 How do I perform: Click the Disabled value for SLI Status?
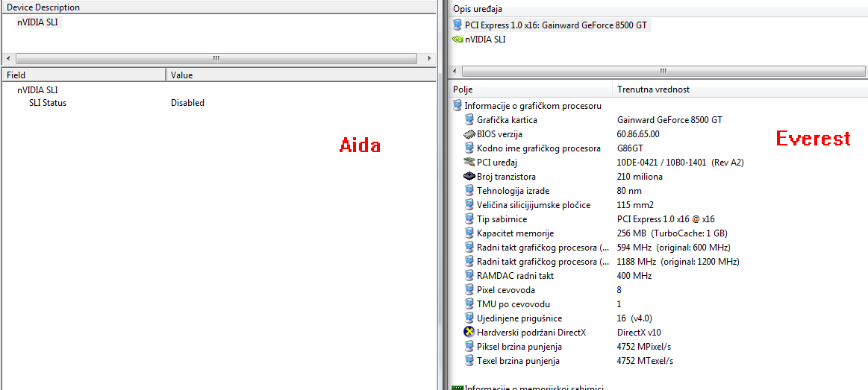[187, 103]
